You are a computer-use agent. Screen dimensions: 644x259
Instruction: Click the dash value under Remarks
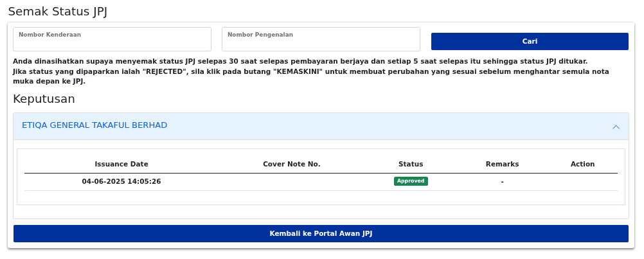coord(503,181)
